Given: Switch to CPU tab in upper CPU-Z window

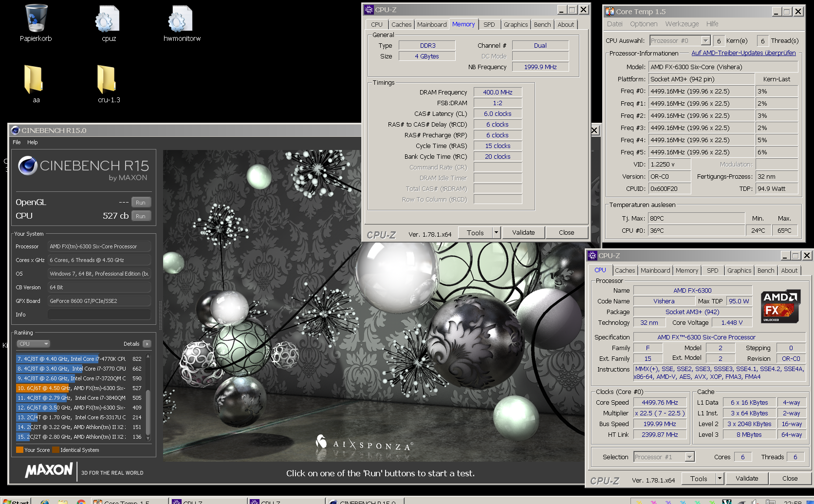Looking at the screenshot, I should 377,24.
